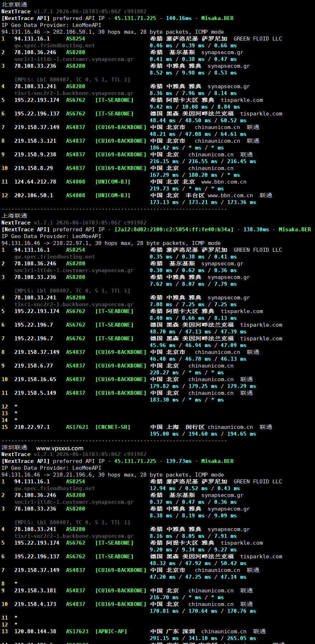Select hop IP 219.158.8.29
315x644 pixels.
34,168
